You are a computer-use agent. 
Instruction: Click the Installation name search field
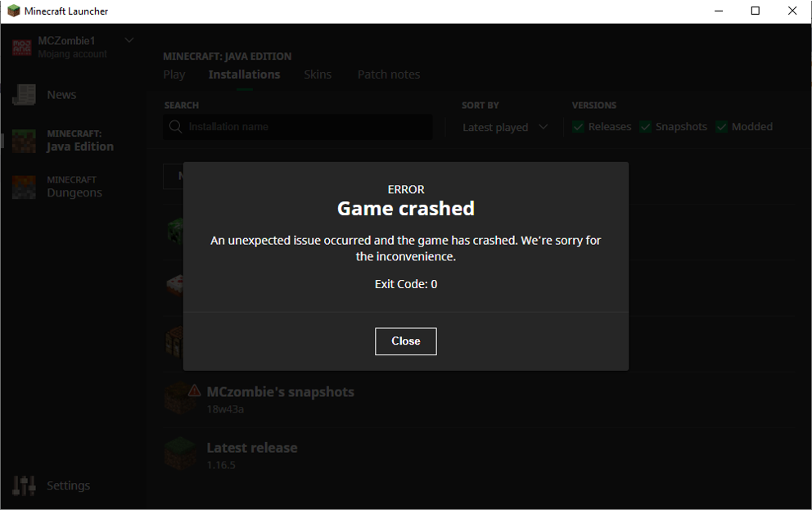pos(298,127)
